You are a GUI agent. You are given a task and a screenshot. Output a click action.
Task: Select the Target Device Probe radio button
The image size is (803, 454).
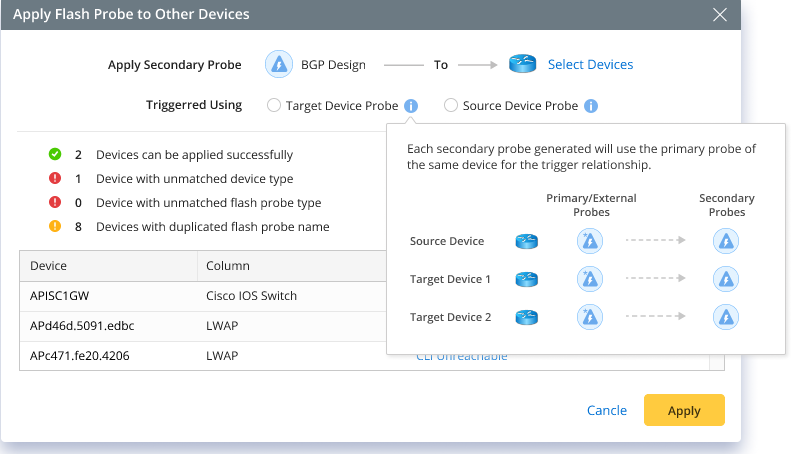(x=274, y=105)
